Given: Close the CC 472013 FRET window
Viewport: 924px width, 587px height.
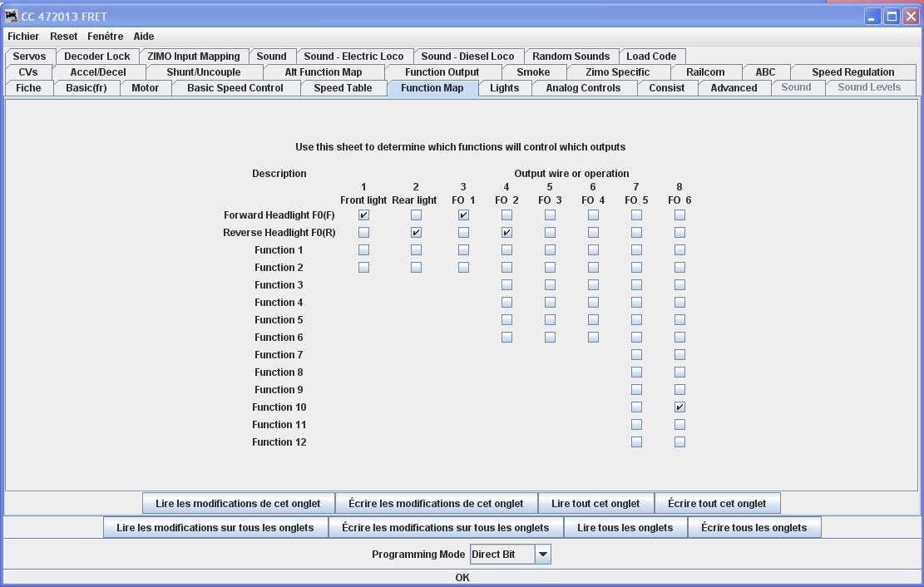Looking at the screenshot, I should click(911, 17).
